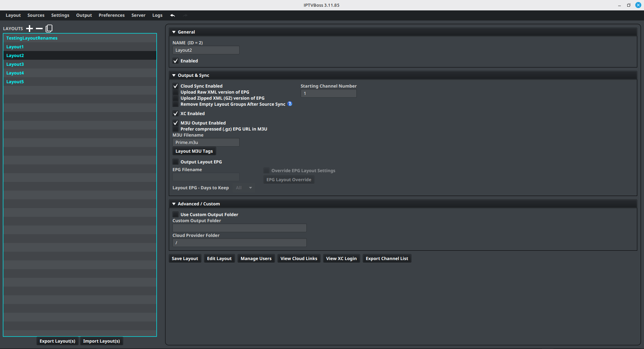Click the redo arrow icon
Screen dimensions: 644x349
(185, 15)
